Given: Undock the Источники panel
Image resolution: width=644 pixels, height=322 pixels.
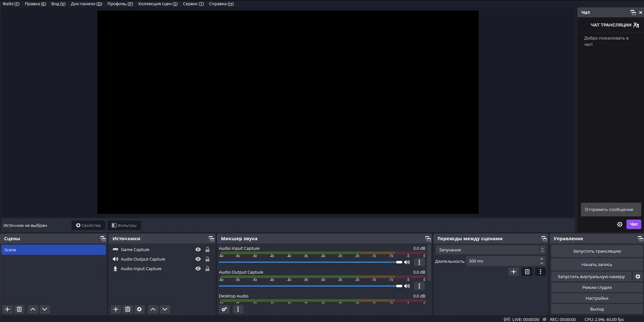Looking at the screenshot, I should point(211,239).
